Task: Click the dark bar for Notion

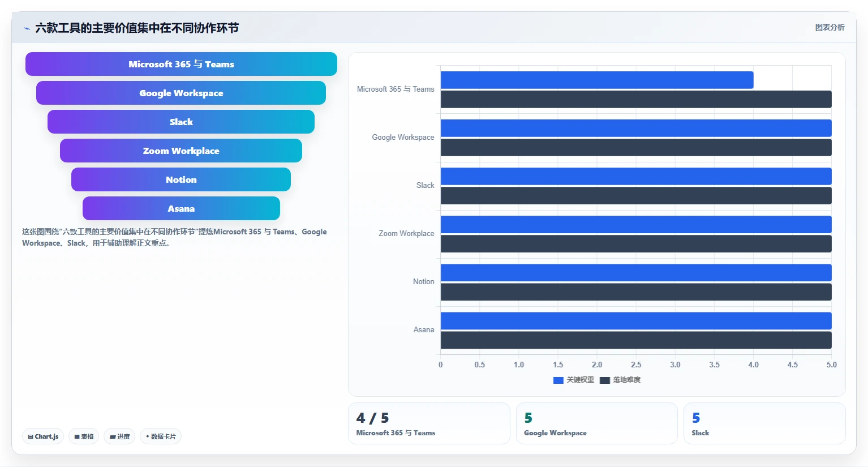Action: pyautogui.click(x=636, y=292)
